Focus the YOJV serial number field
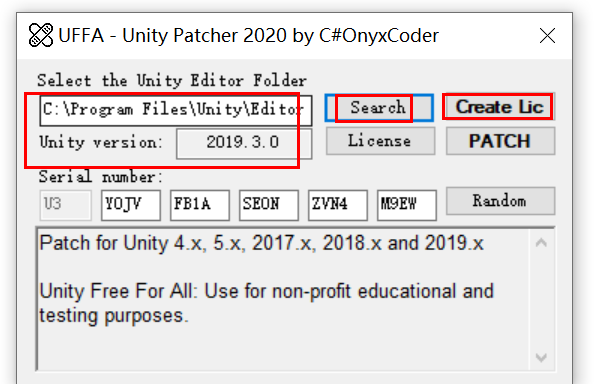The width and height of the screenshot is (594, 384). coord(131,205)
